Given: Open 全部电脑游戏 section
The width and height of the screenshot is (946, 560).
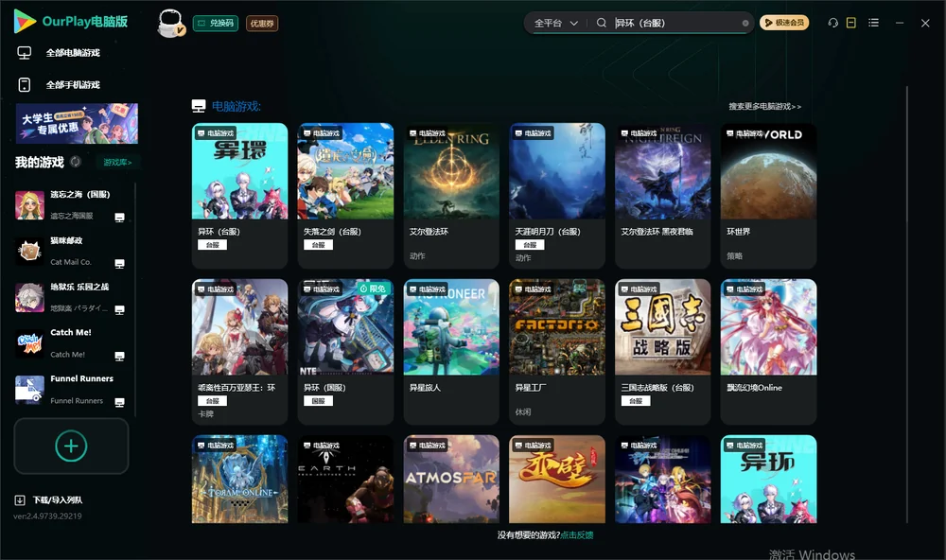Looking at the screenshot, I should 59,53.
